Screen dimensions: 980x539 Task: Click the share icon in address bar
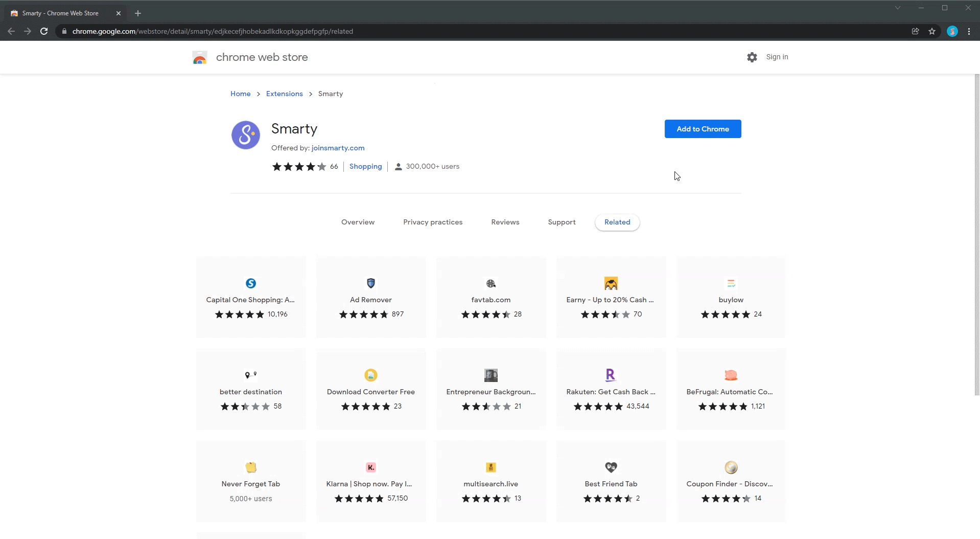click(x=916, y=31)
